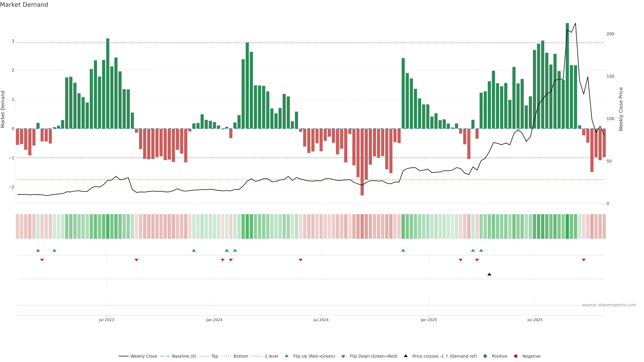The height and width of the screenshot is (362, 644).
Task: Click the flip-up triangle near December 2024
Action: 403,250
